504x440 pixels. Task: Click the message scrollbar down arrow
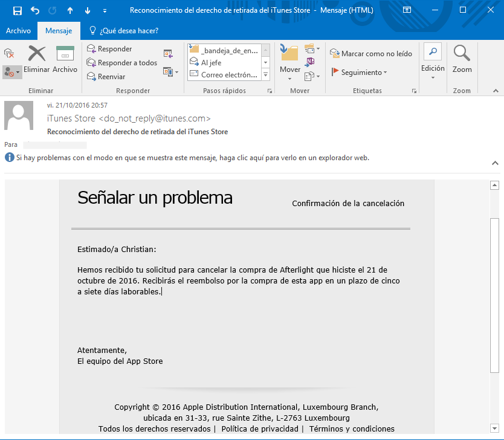494,428
